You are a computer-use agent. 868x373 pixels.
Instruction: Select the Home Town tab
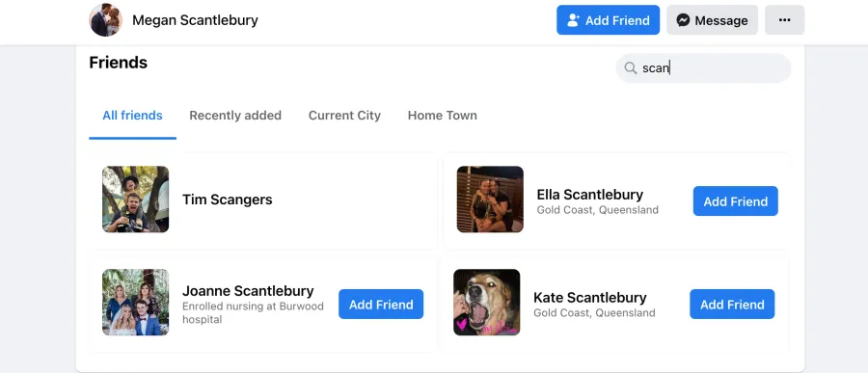coord(443,115)
